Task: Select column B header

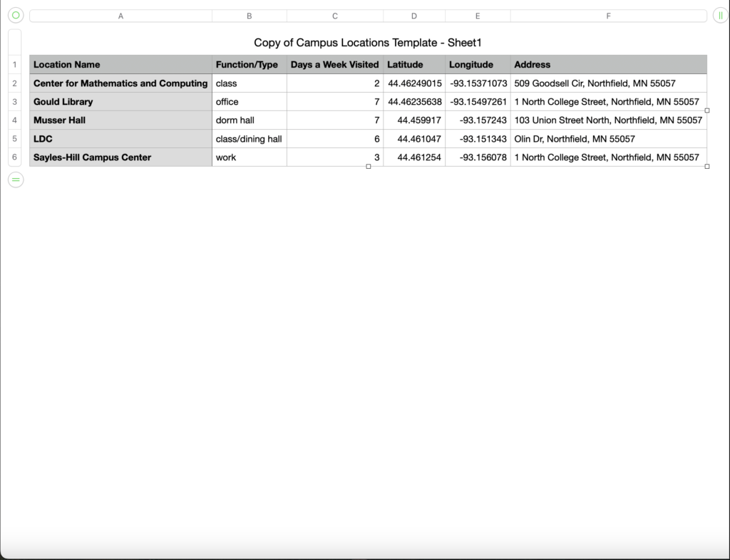Action: (x=249, y=16)
